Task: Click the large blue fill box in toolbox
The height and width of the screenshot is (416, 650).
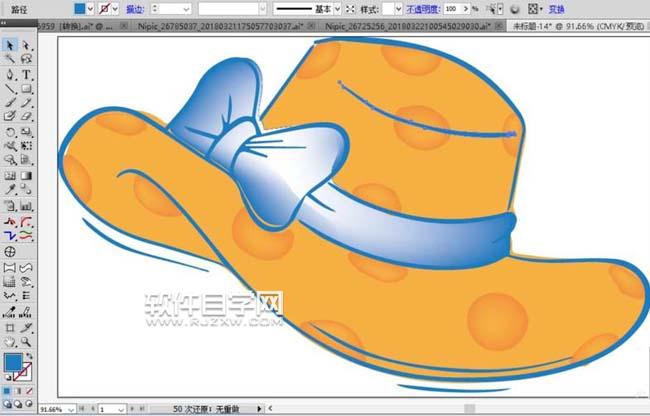Action: coord(13,362)
